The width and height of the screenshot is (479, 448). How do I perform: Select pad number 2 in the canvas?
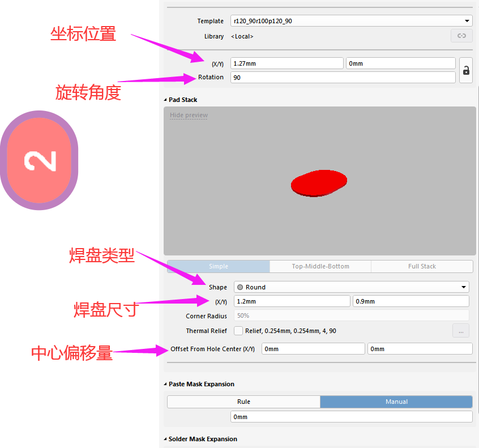click(x=40, y=161)
